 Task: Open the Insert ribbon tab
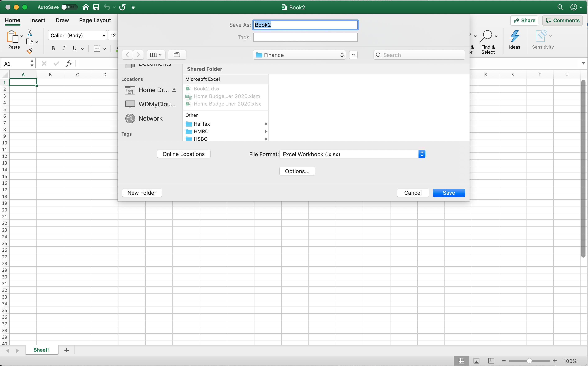point(38,20)
